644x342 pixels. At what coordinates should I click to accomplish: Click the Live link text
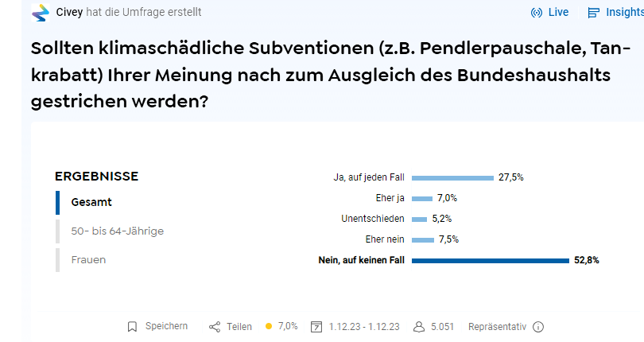coord(558,13)
